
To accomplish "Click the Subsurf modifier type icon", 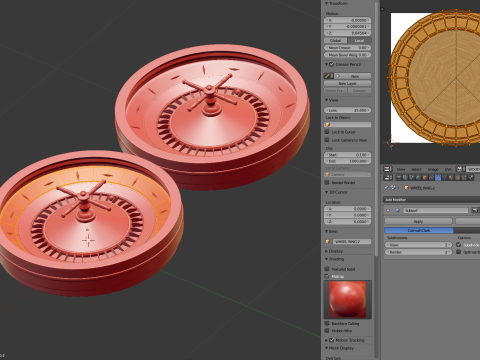I will [x=398, y=210].
